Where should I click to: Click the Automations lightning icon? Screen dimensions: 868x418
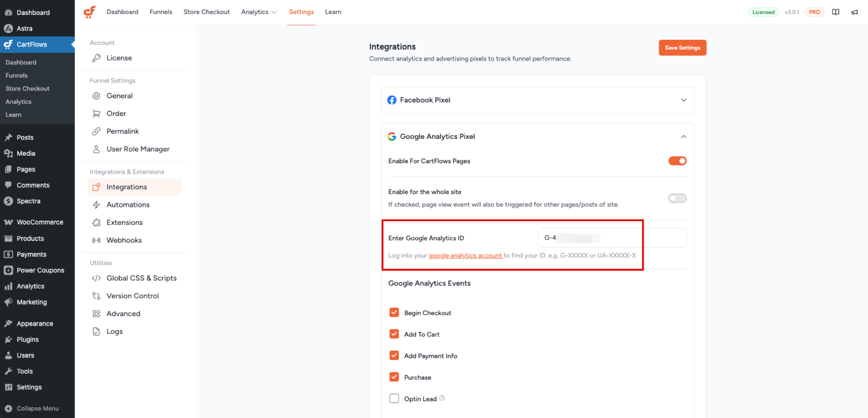tap(96, 204)
